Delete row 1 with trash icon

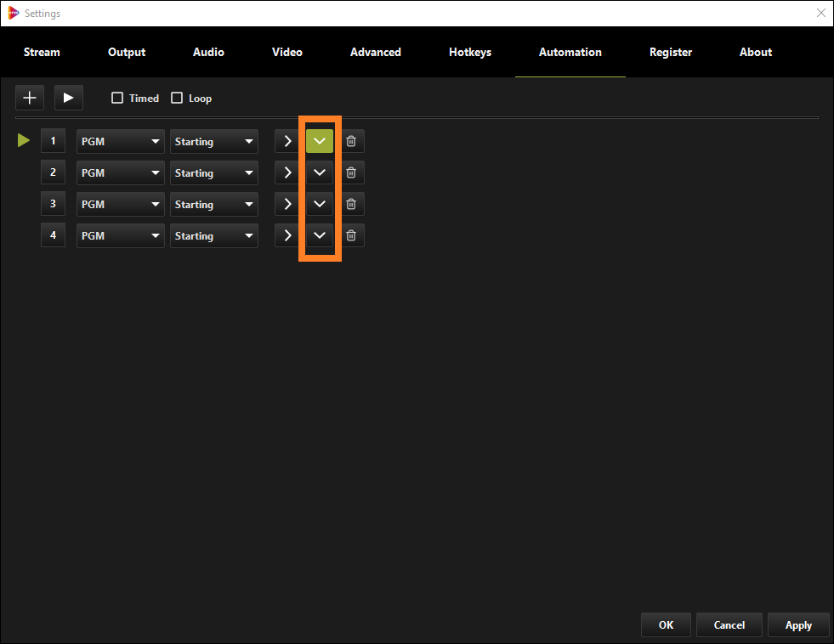(x=351, y=141)
